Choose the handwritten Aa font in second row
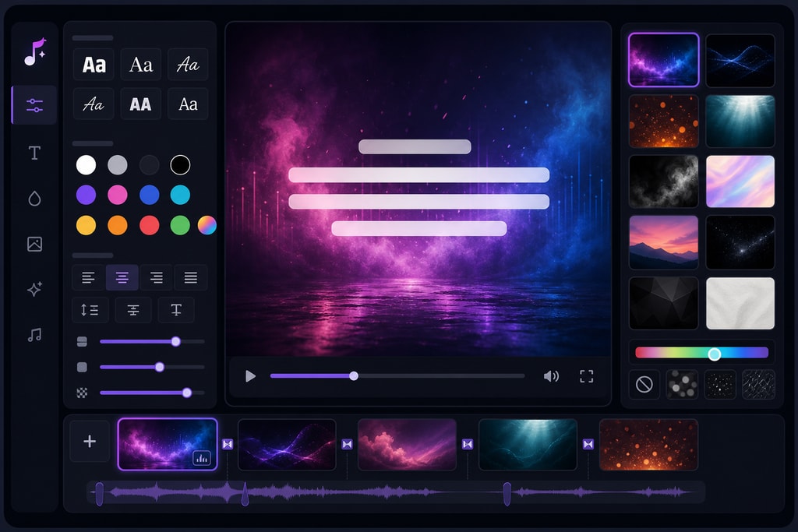Image resolution: width=798 pixels, height=532 pixels. coord(94,104)
